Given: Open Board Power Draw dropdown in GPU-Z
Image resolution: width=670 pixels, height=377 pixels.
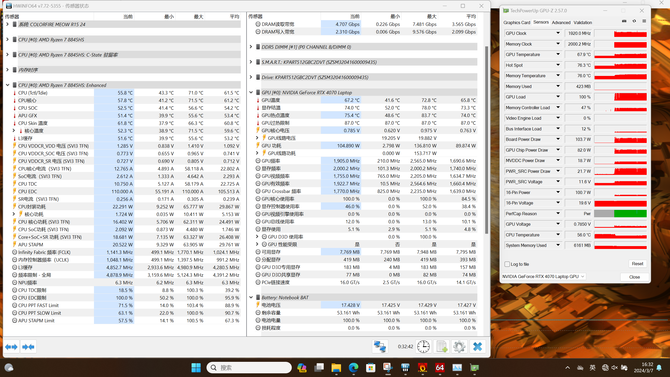Looking at the screenshot, I should click(x=558, y=139).
